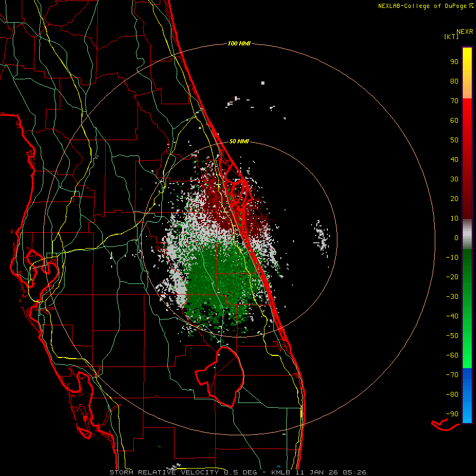Select the 70 value on velocity scale

[x=454, y=101]
